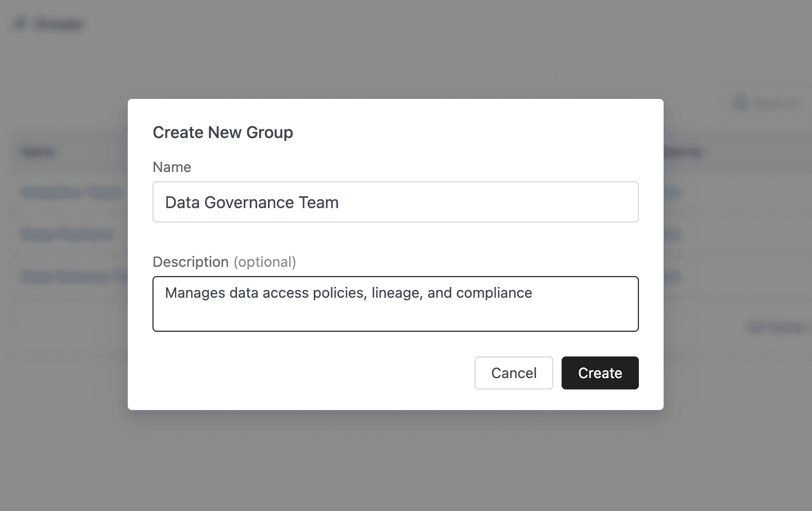This screenshot has width=812, height=511.
Task: Click the blurred Groups icon at top-left
Action: click(20, 24)
